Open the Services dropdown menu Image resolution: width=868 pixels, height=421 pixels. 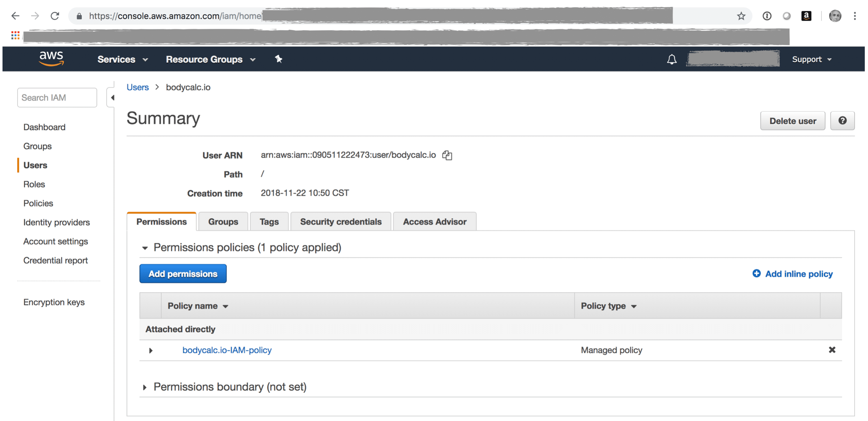tap(123, 59)
